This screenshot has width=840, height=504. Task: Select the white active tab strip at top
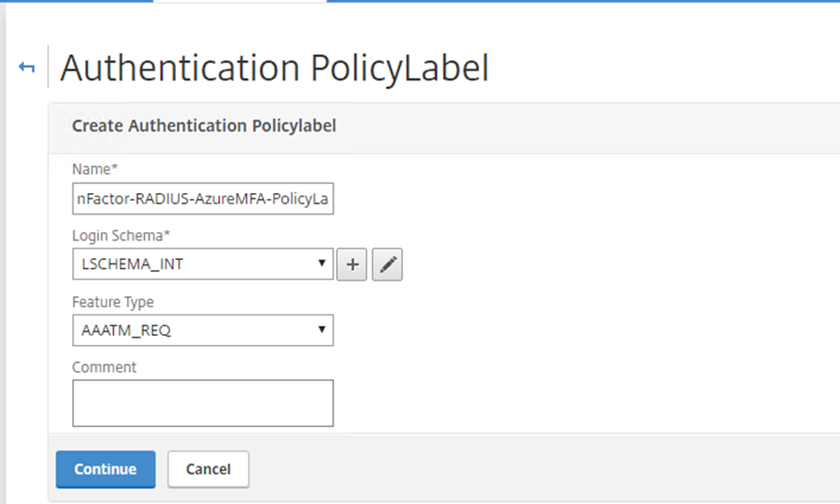240,2
